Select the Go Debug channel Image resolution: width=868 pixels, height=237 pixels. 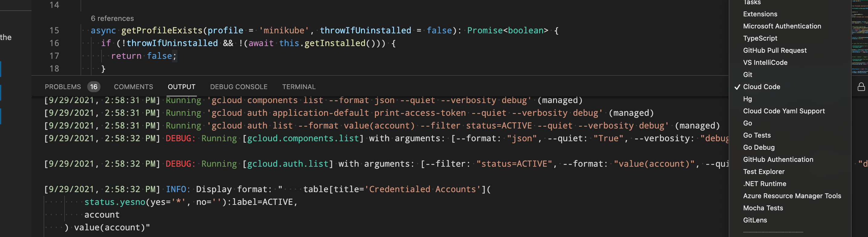click(x=758, y=147)
